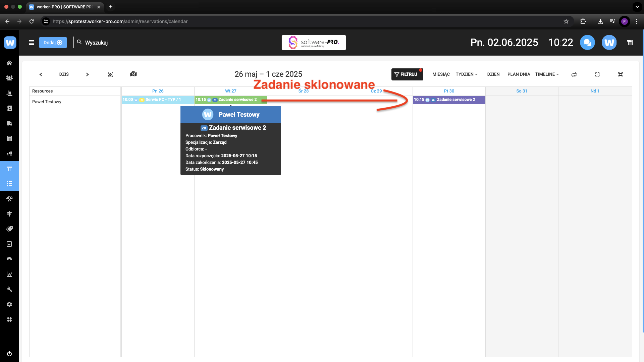Screen dimensions: 644x362
Task: Toggle the hamburger sidebar menu
Action: 32,43
